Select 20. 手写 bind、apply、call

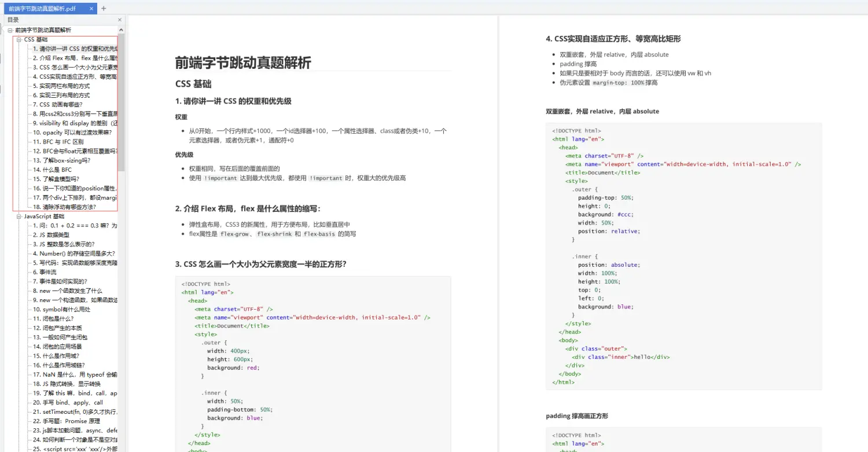click(68, 402)
